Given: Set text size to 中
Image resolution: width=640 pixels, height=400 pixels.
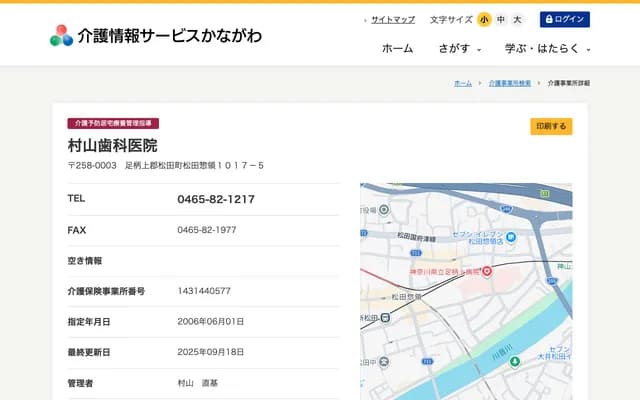Looking at the screenshot, I should 501,20.
